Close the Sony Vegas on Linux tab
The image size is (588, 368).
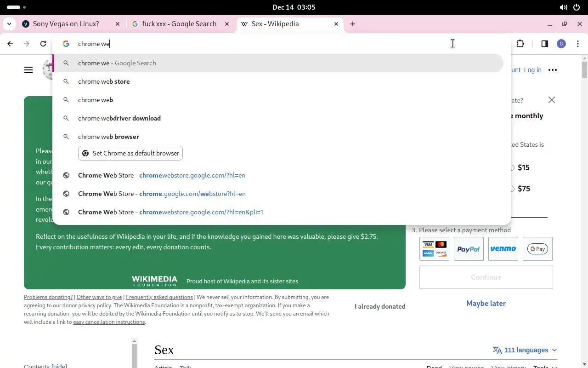[x=118, y=24]
